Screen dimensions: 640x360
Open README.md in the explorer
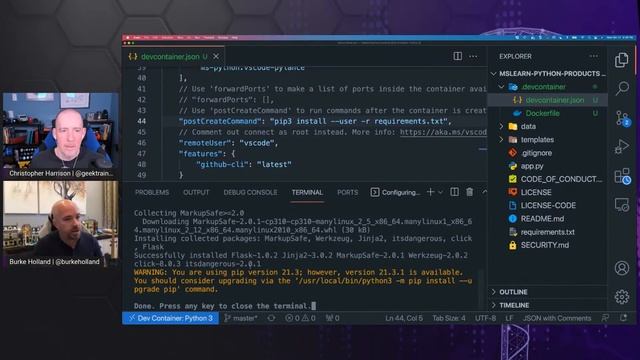[x=548, y=219]
